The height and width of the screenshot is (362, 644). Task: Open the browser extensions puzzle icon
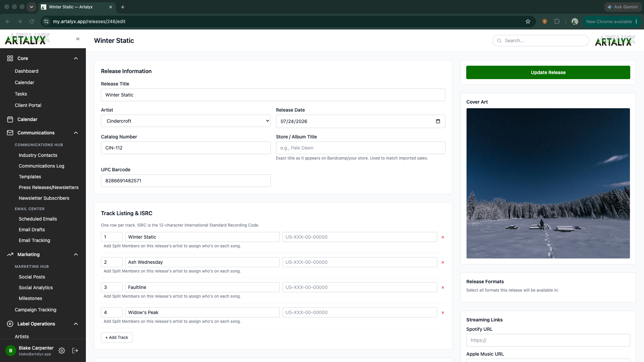coord(557,21)
